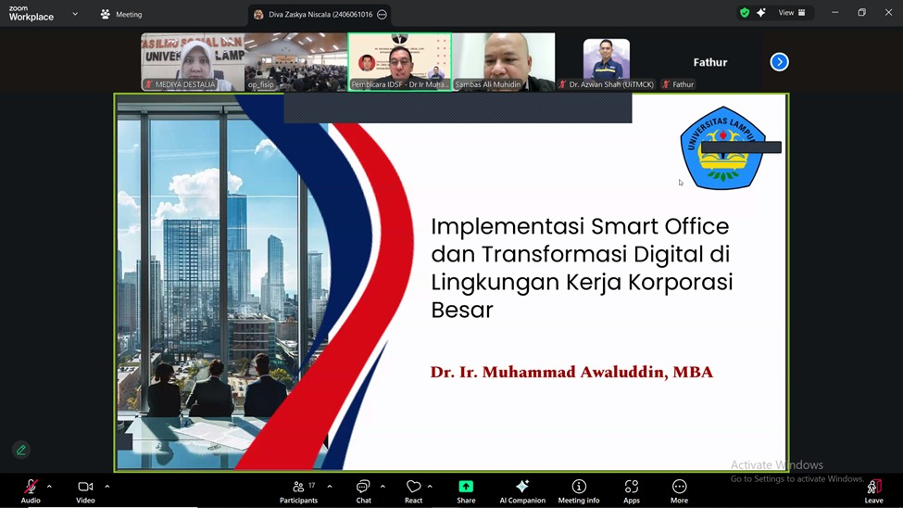The width and height of the screenshot is (904, 508).
Task: Select the Sambas Ali Muhidin video thumbnail
Action: point(503,62)
